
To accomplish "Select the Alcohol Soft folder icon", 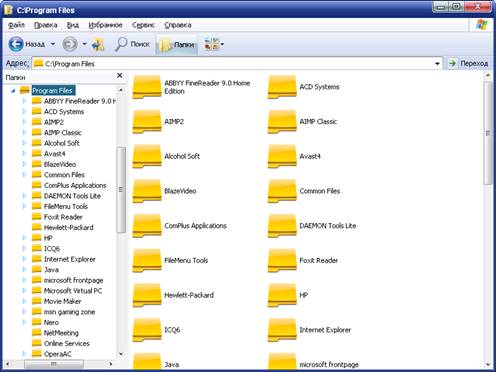I will [147, 156].
